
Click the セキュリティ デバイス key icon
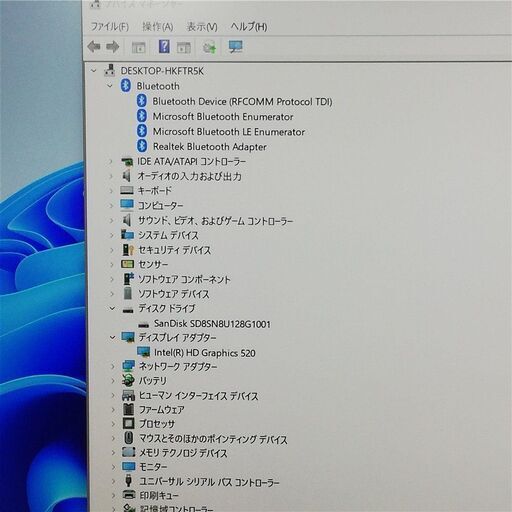coord(128,250)
